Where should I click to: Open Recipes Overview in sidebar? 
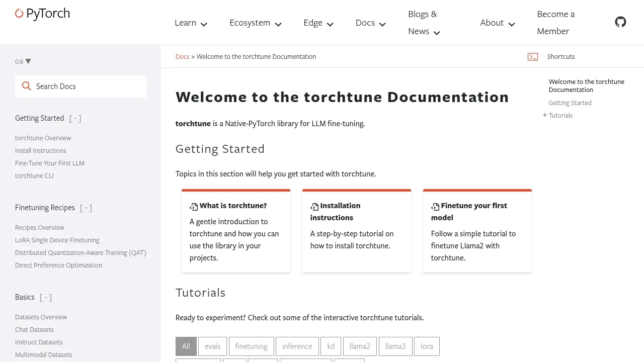(x=40, y=227)
